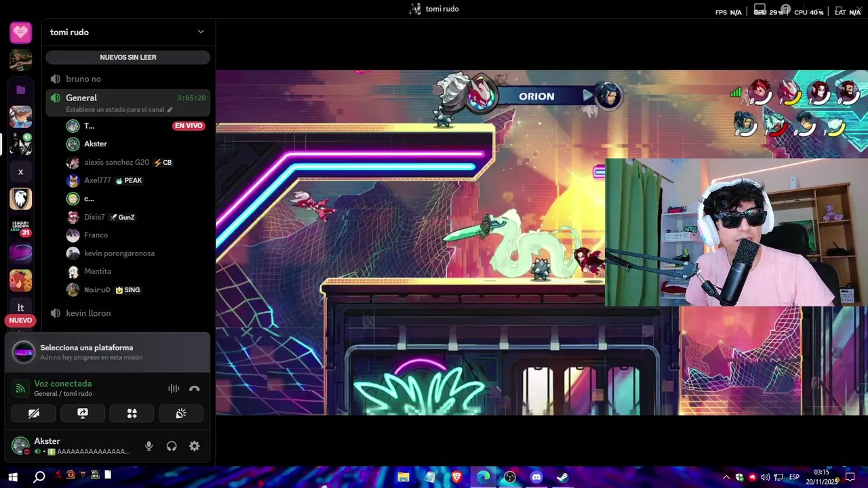Change ESP keyboard language
The width and height of the screenshot is (868, 488).
[x=794, y=477]
